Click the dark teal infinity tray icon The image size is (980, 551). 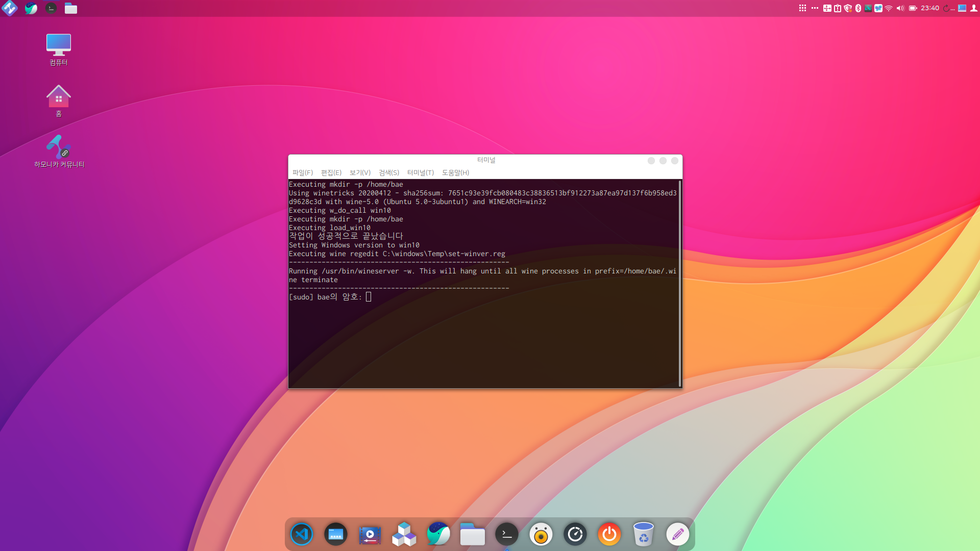868,8
